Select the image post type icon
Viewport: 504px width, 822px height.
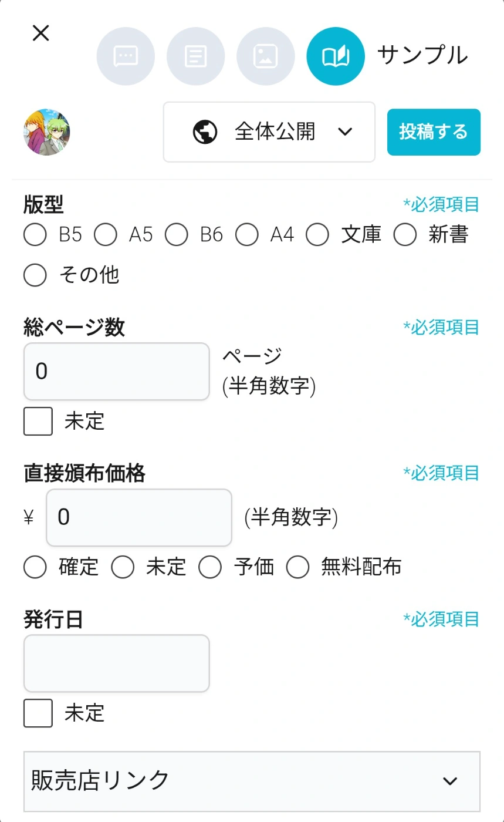click(x=265, y=56)
